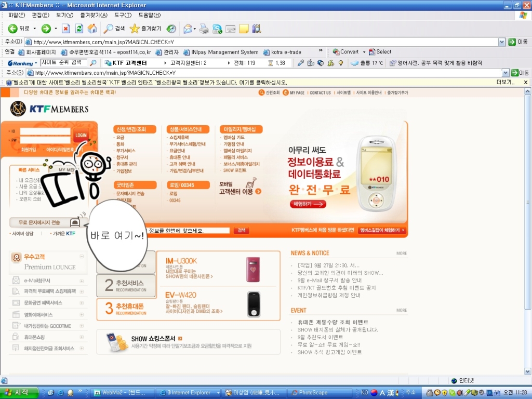532x399 pixels.
Task: Click the orange 검색 search button
Action: (241, 230)
